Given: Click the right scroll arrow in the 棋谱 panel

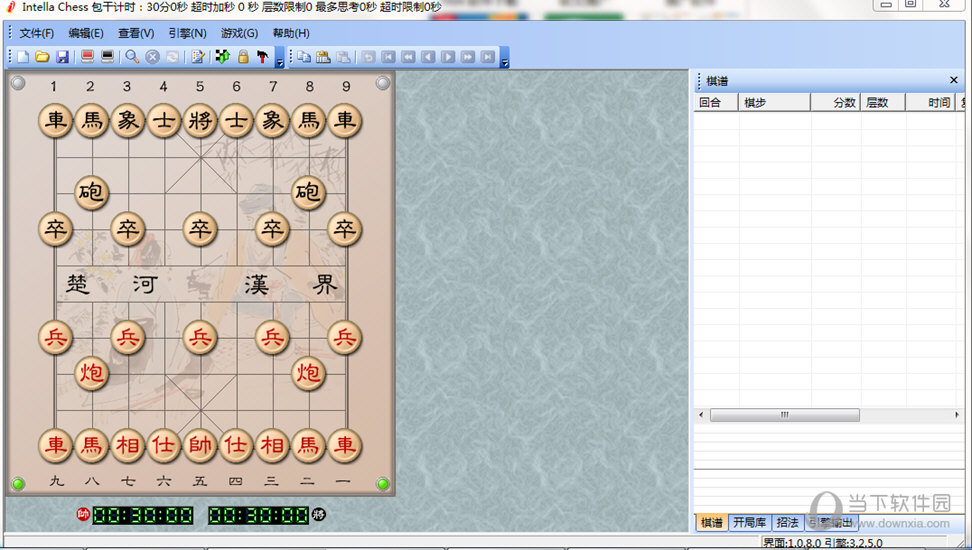Looking at the screenshot, I should coord(957,415).
